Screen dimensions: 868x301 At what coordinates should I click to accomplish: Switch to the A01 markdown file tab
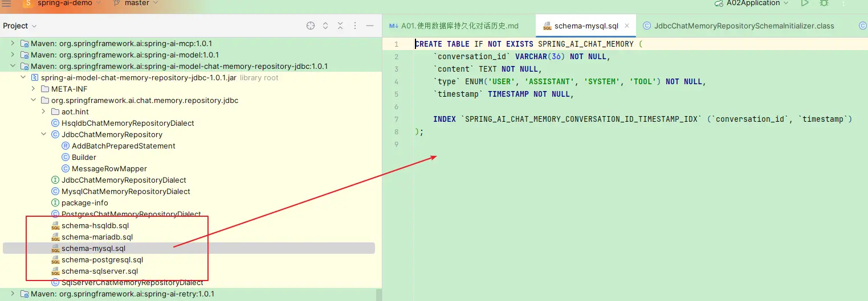tap(454, 26)
